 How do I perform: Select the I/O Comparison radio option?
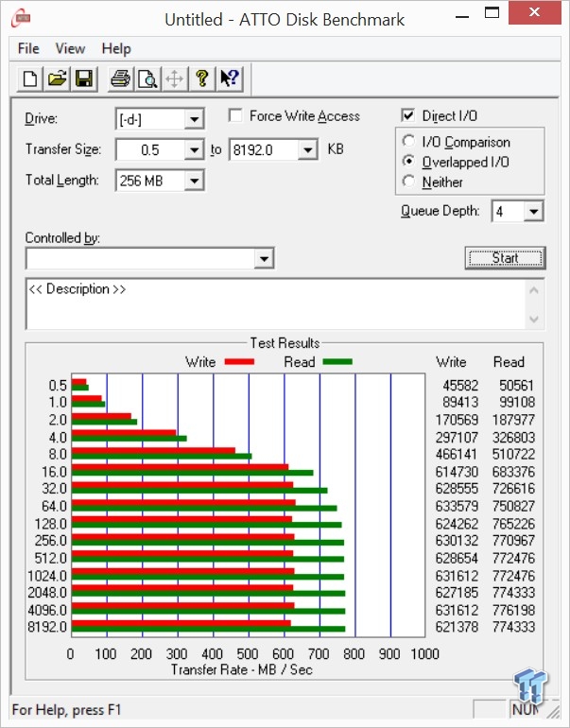point(408,141)
